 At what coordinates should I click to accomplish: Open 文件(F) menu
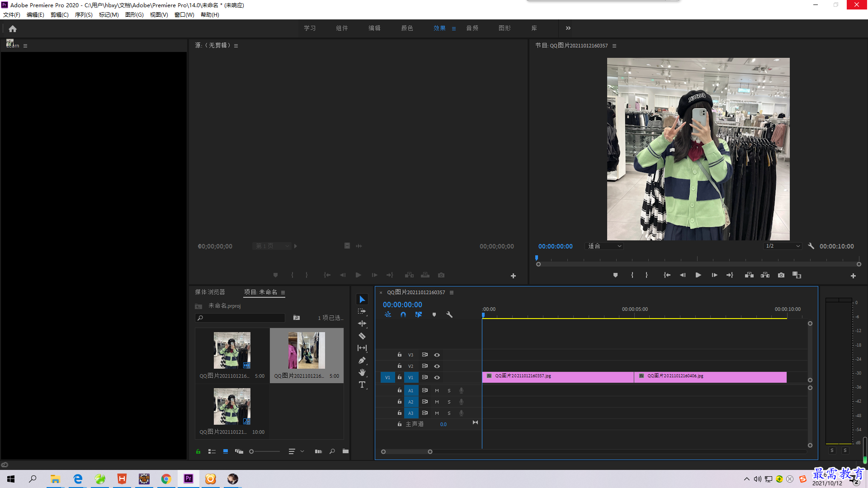click(x=12, y=15)
